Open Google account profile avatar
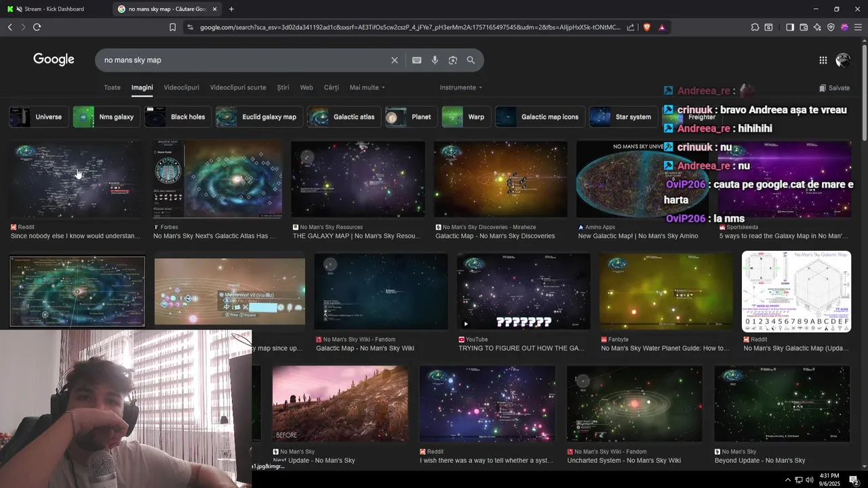 coord(843,60)
